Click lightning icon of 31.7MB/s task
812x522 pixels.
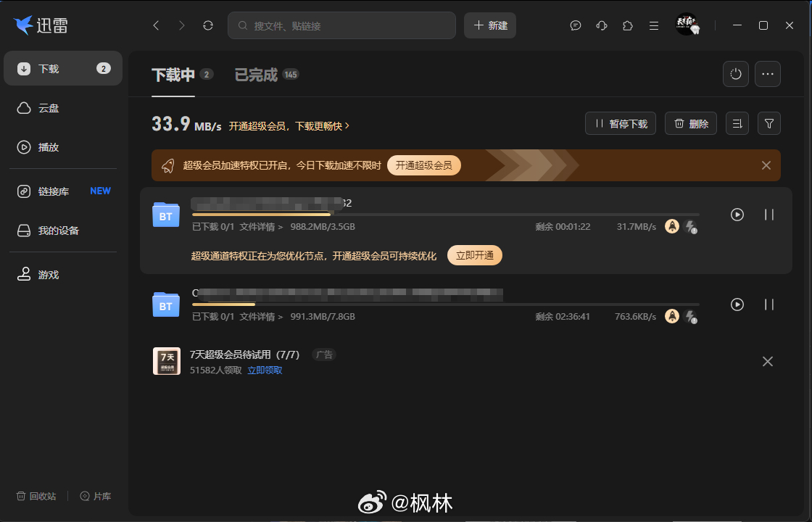(689, 226)
